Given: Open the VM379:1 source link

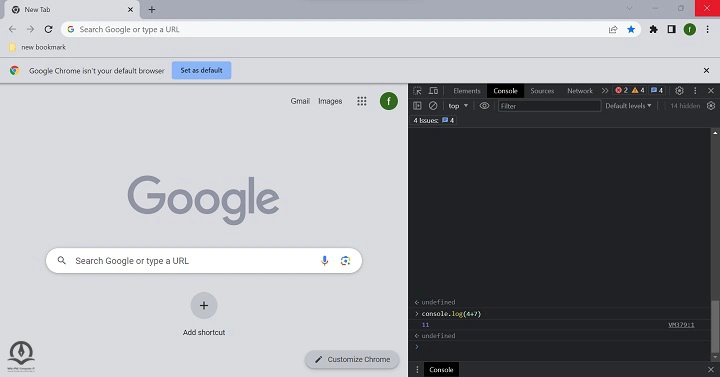Looking at the screenshot, I should point(681,325).
